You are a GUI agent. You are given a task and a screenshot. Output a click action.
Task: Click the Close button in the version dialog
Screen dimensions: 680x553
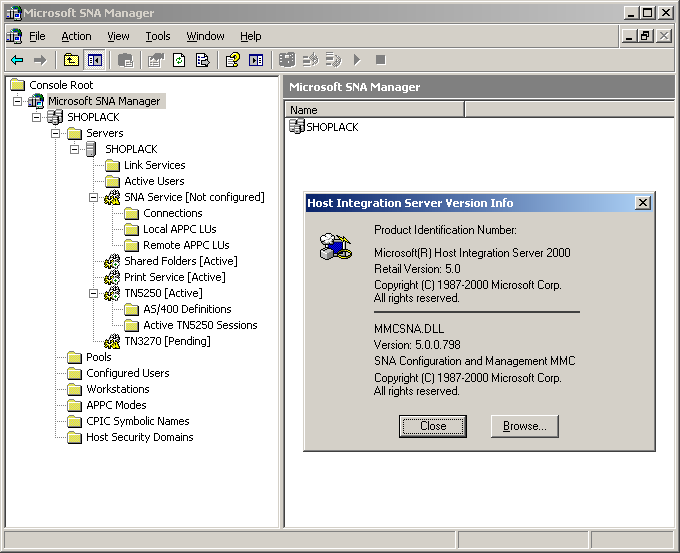[x=433, y=426]
